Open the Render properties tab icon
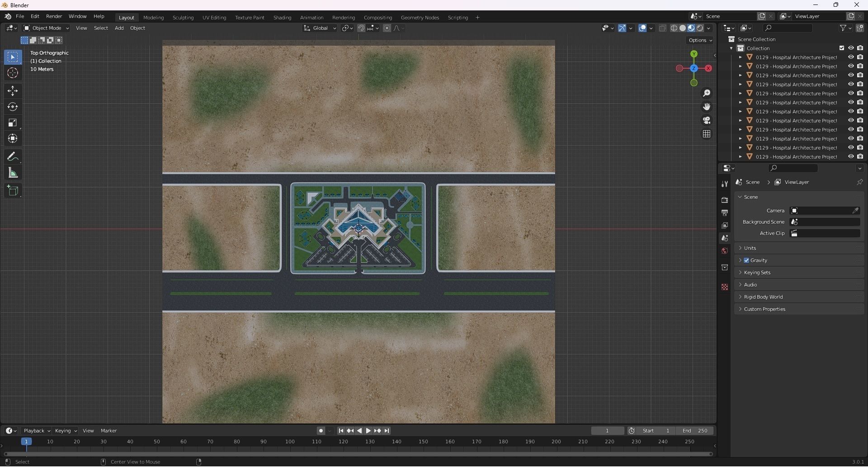 pos(725,200)
